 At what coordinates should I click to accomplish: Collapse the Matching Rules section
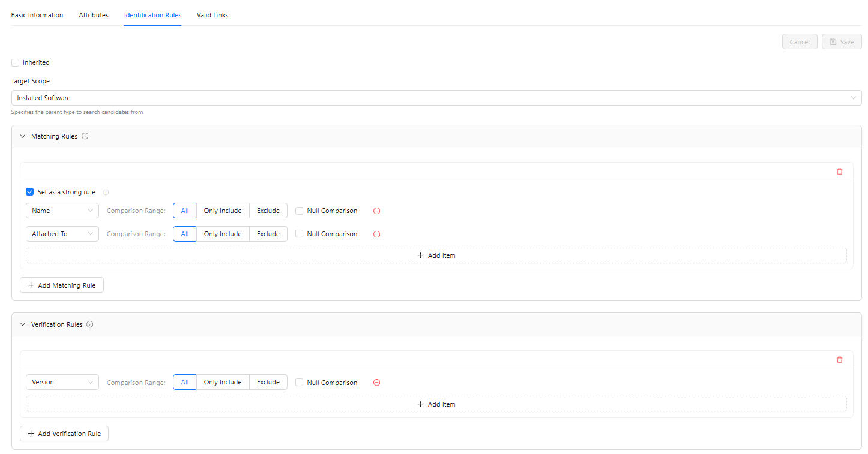tap(23, 136)
